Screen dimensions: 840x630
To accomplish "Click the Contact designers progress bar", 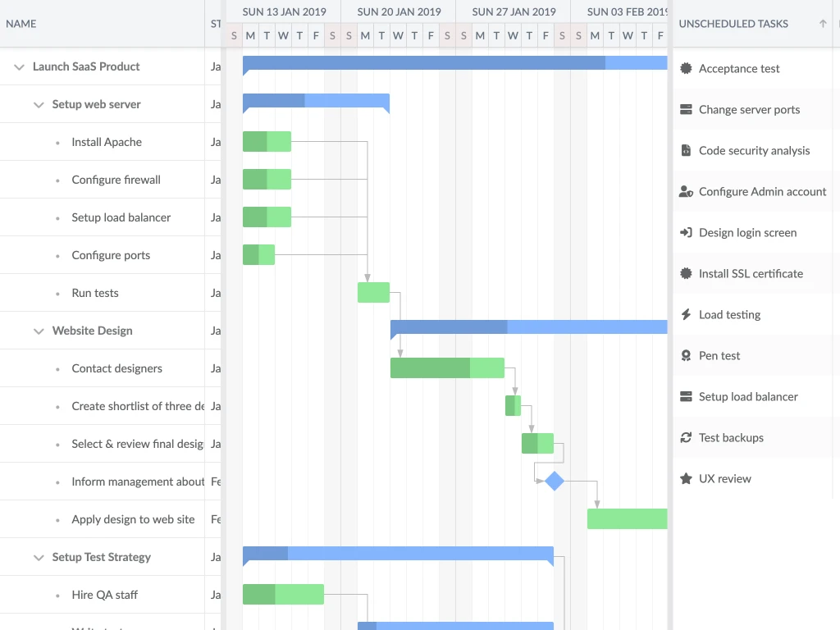I will 447,368.
